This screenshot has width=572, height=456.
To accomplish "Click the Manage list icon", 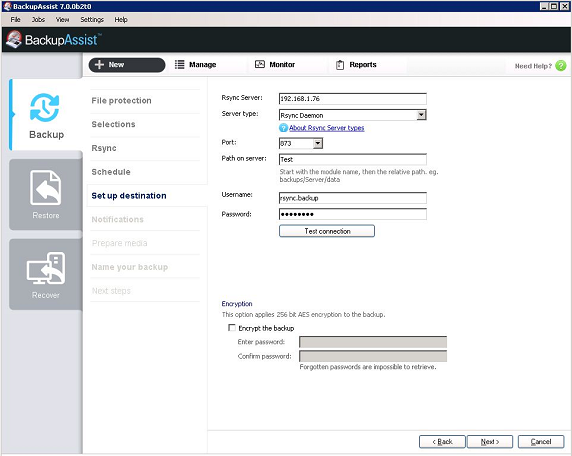I will click(x=179, y=65).
